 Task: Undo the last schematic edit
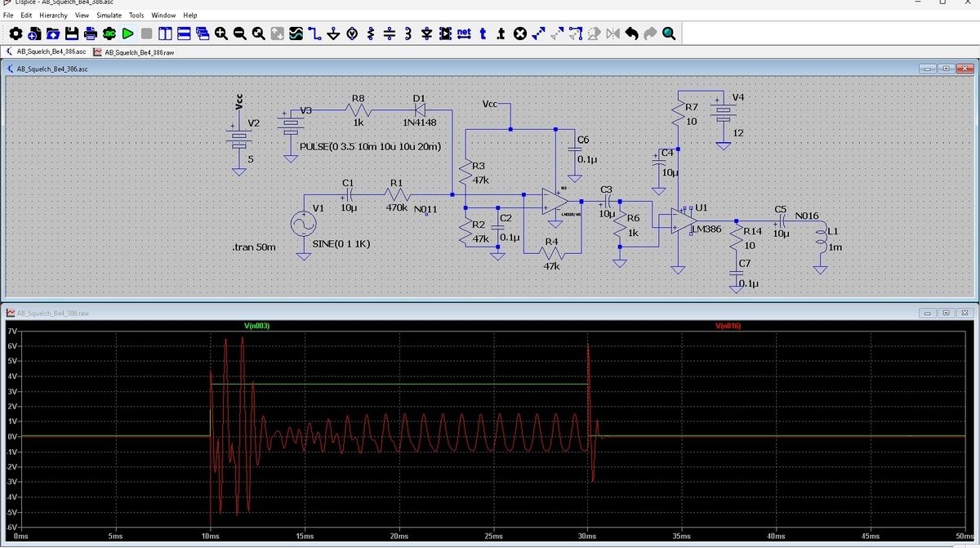tap(631, 33)
